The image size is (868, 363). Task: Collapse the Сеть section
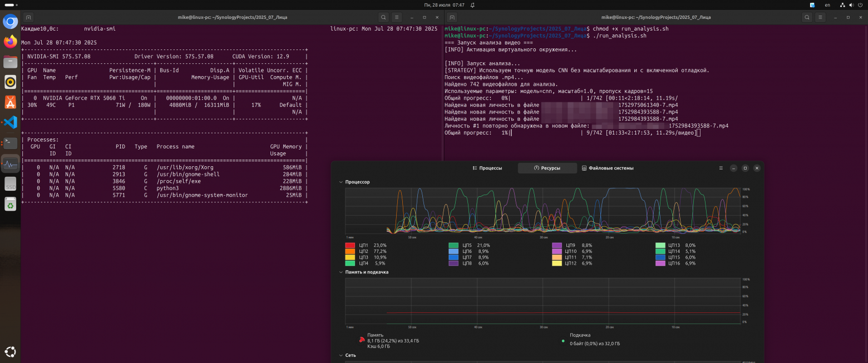[x=341, y=355]
